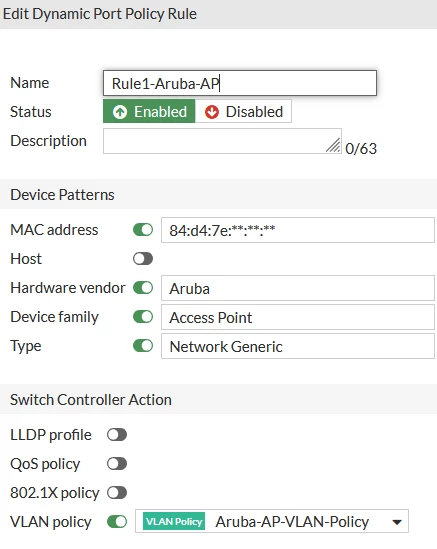Viewport: 437px width, 549px height.
Task: Enable the Host pattern switch
Action: 143,259
